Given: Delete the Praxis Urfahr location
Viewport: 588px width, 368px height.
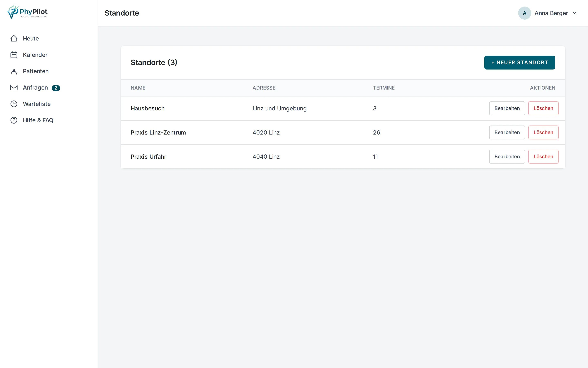Looking at the screenshot, I should (x=543, y=156).
